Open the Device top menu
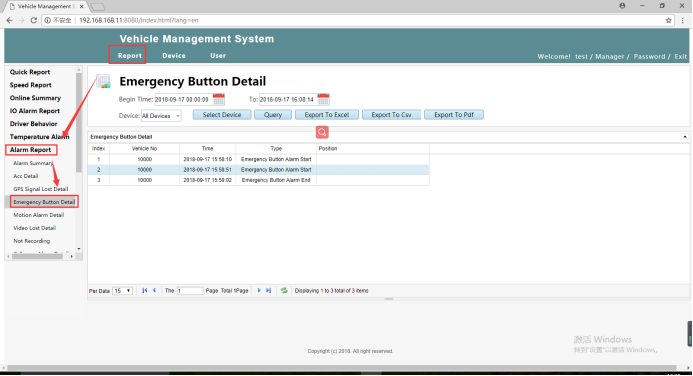693x376 pixels. coord(174,56)
